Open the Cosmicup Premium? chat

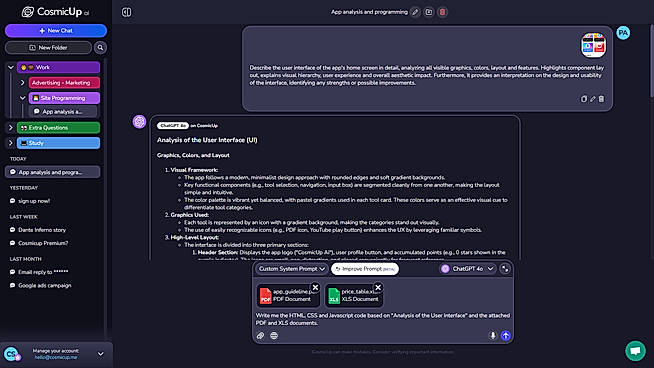[39, 243]
